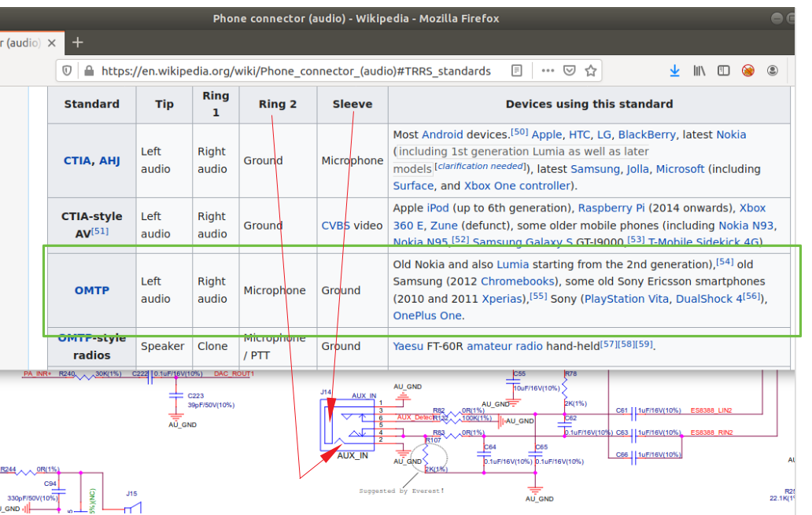Open the CTIA link in table
812x515 pixels.
77,160
